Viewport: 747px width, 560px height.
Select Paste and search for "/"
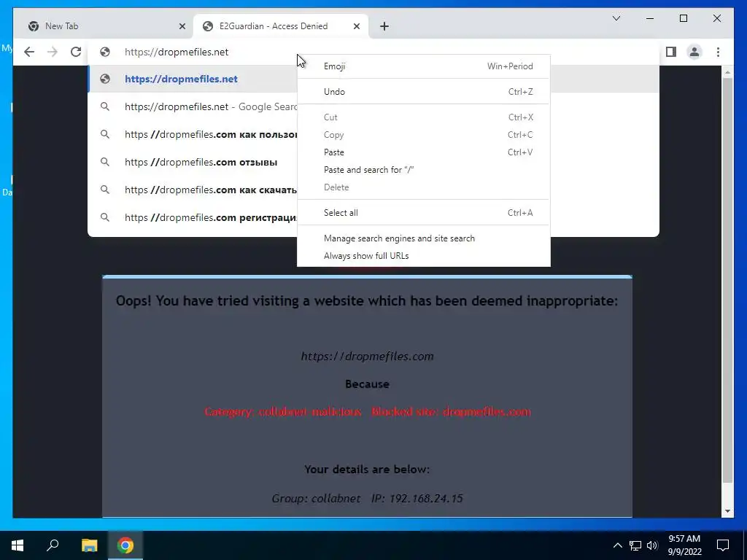point(424,170)
